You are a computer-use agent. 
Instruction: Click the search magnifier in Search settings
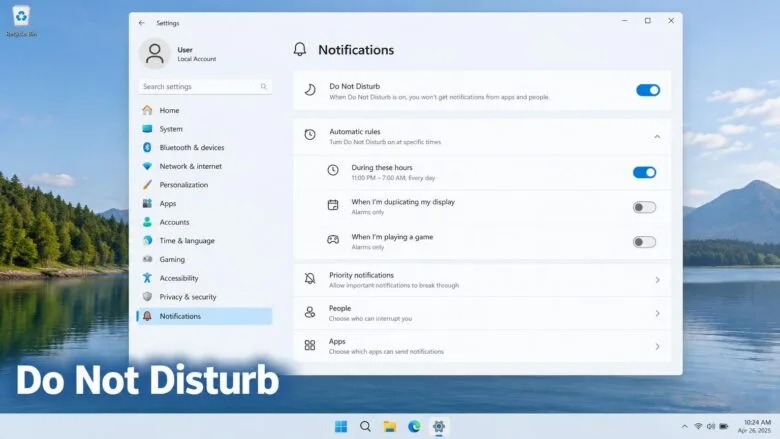(264, 87)
